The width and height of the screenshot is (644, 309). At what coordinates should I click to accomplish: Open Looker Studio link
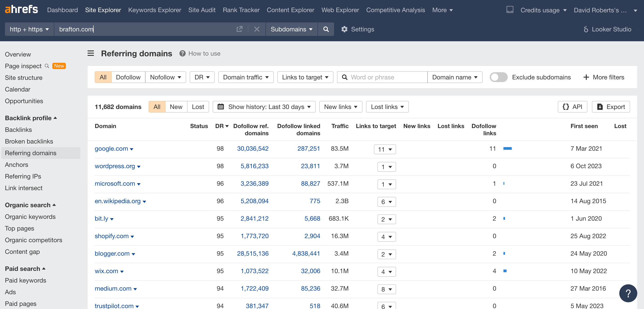607,29
